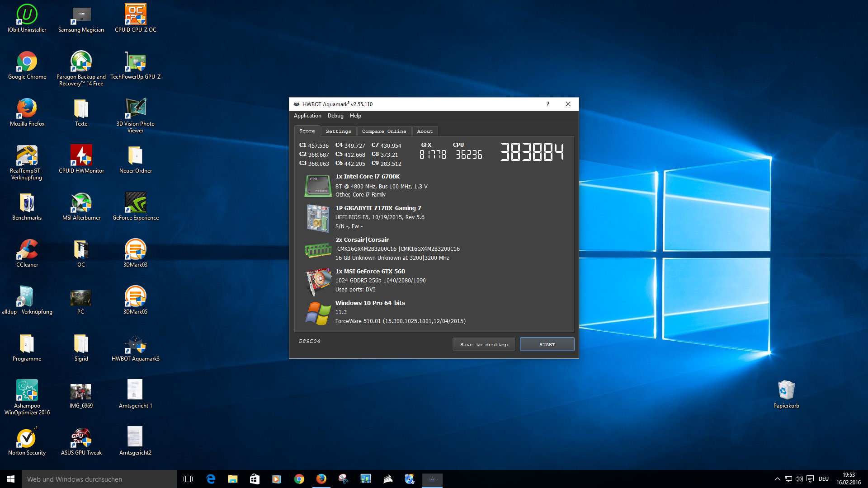
Task: Click Save to desktop button
Action: [x=484, y=344]
